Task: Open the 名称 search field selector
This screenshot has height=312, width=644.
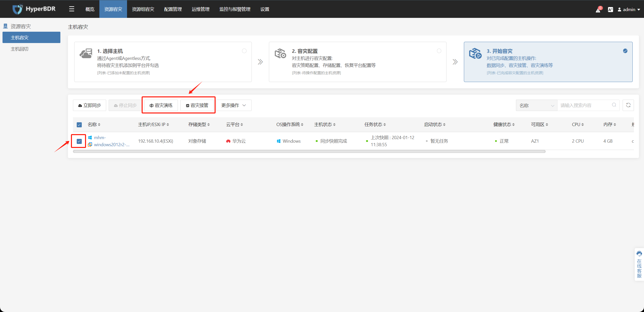Action: (x=537, y=105)
